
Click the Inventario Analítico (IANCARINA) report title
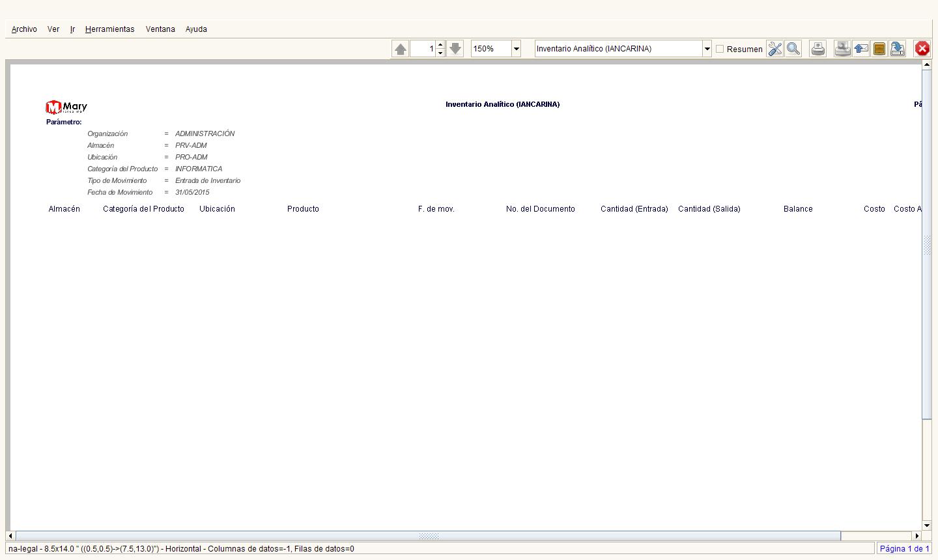click(502, 104)
